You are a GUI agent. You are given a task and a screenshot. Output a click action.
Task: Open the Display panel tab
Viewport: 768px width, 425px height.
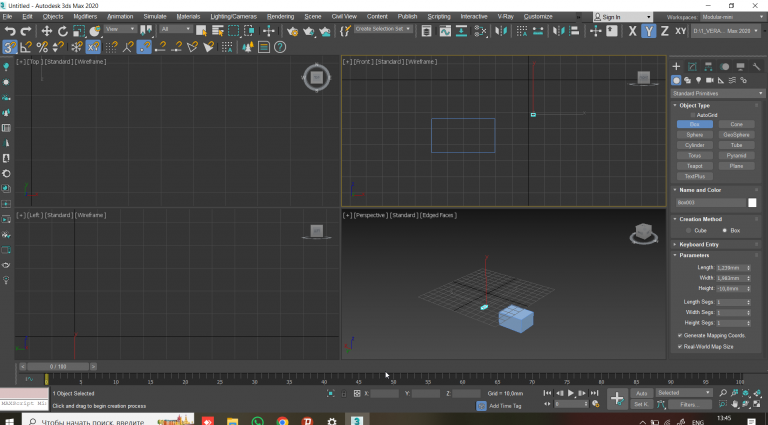741,67
